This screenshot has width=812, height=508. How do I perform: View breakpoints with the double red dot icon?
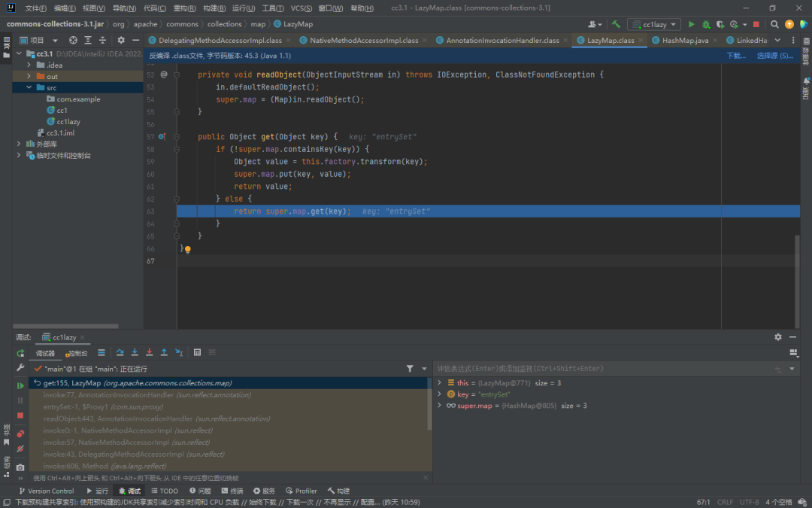click(x=20, y=434)
